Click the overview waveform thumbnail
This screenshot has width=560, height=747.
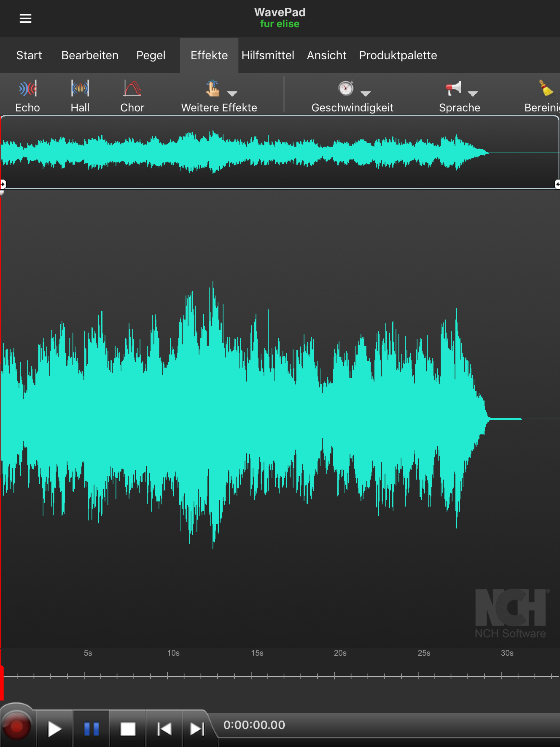(x=280, y=152)
